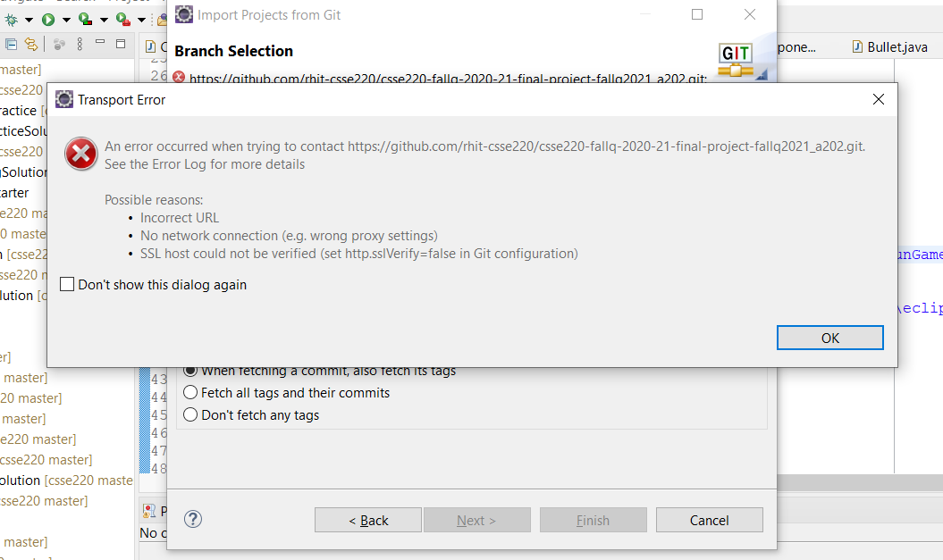The image size is (943, 560).
Task: Collapse all items in Package Explorer
Action: tap(13, 43)
